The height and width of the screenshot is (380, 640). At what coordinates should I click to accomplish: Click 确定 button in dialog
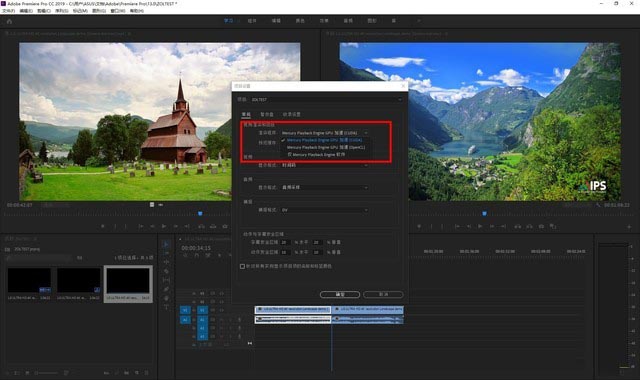(x=340, y=294)
